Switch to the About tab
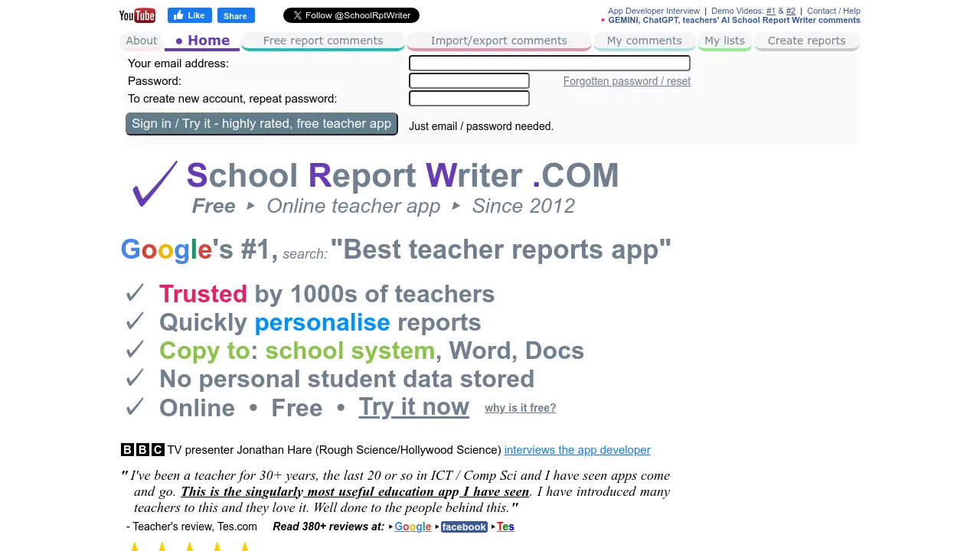This screenshot has width=980, height=551. [142, 41]
